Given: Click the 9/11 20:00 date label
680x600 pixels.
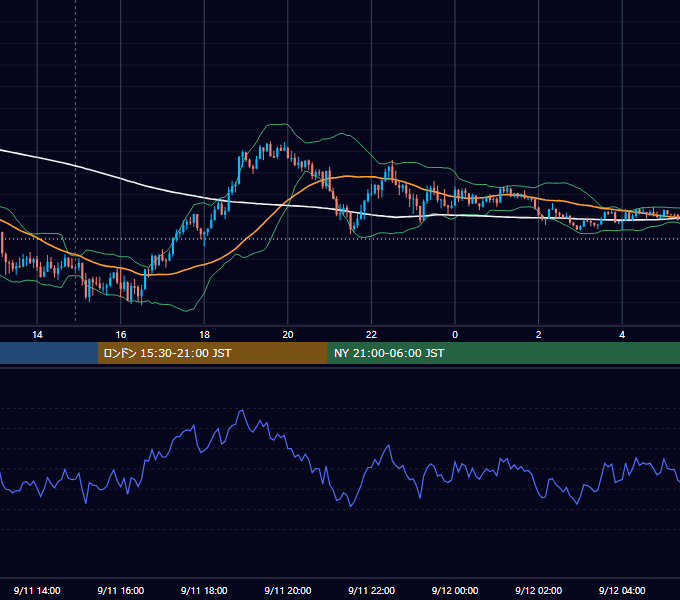Looking at the screenshot, I should (288, 590).
